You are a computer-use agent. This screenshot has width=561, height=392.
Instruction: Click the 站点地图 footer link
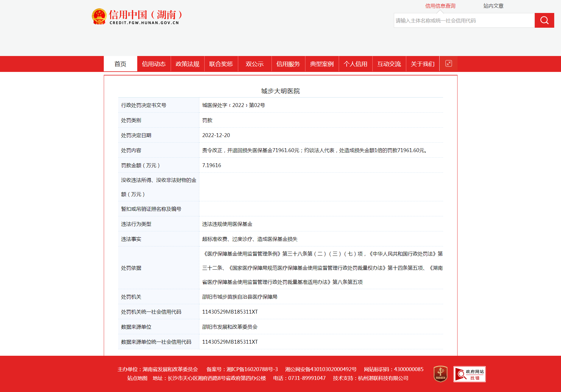click(x=137, y=378)
